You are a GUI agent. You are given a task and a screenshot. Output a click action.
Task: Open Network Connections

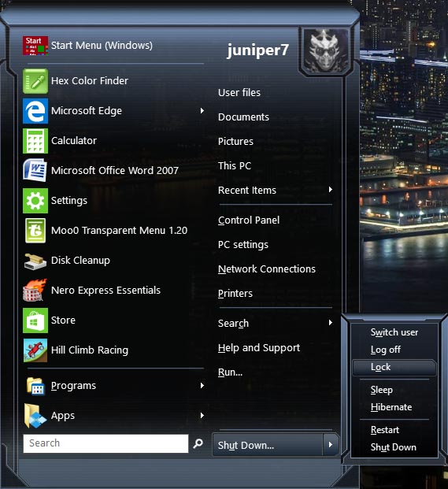(x=267, y=269)
